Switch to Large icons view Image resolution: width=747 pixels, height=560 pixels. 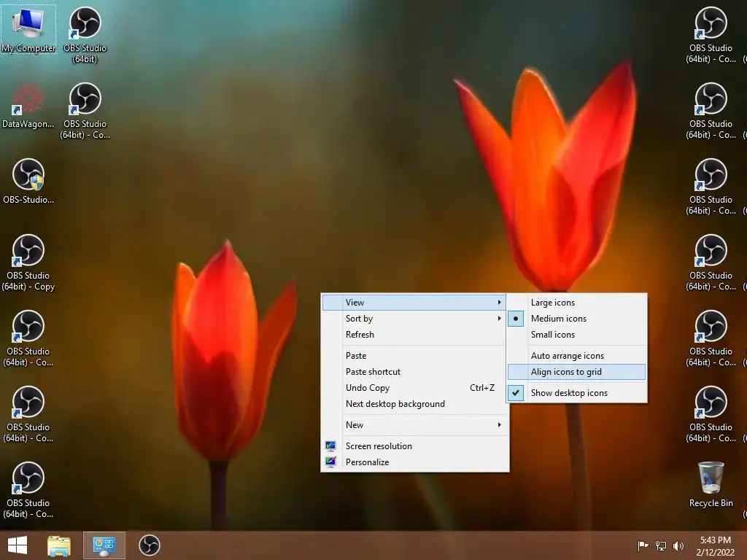(x=576, y=303)
